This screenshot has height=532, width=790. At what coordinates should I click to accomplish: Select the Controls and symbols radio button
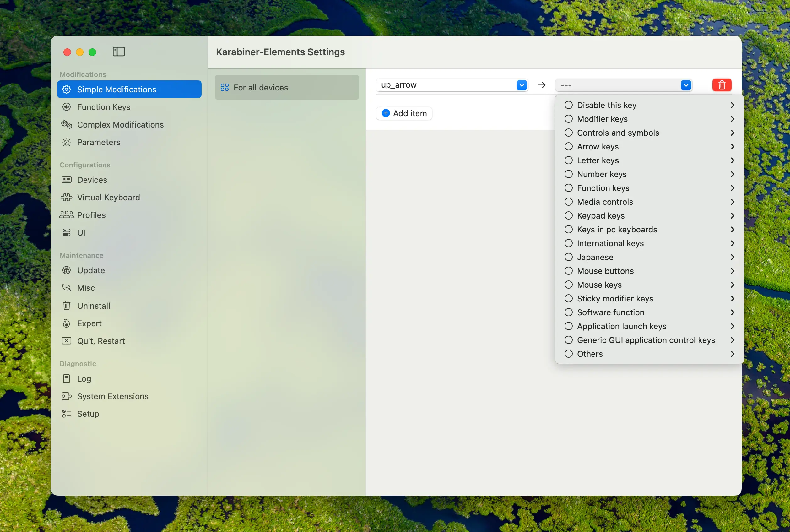click(x=569, y=133)
